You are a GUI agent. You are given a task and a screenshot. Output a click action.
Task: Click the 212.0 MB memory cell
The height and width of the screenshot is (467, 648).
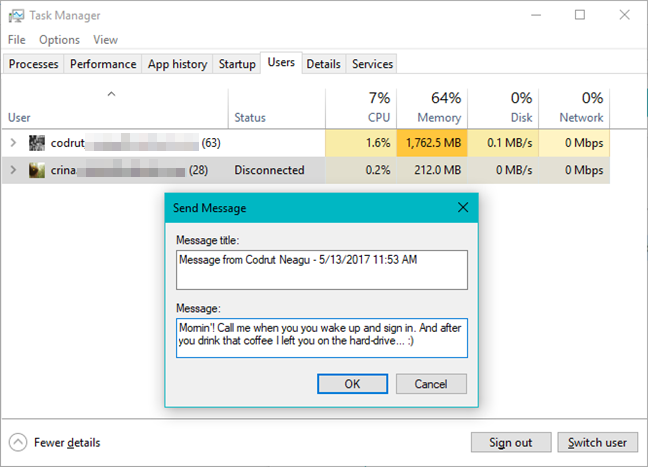432,170
